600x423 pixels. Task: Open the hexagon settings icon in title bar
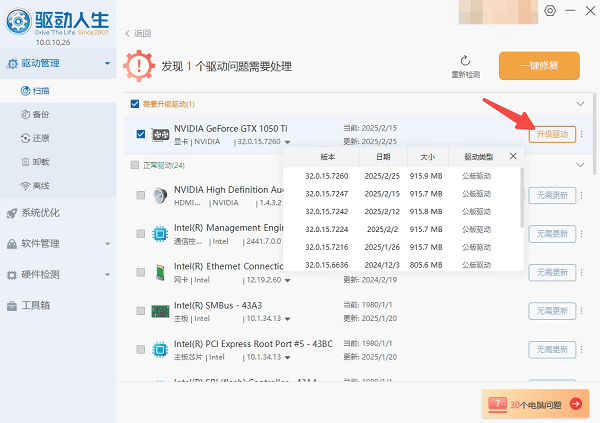550,10
